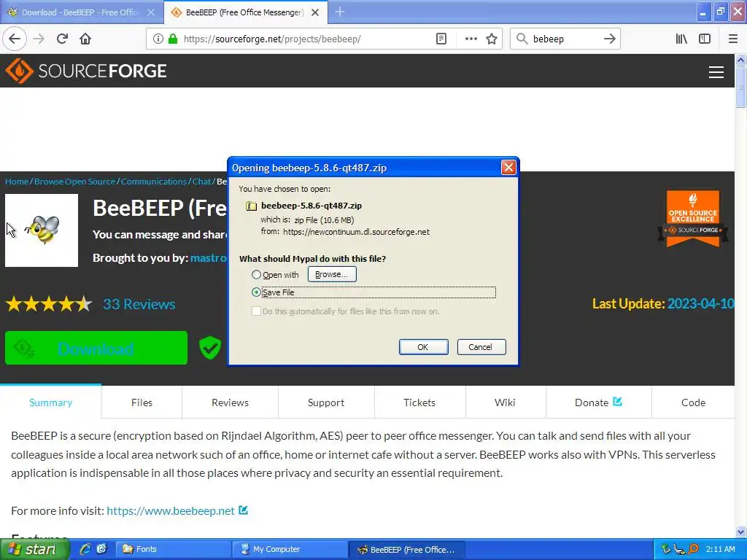The image size is (747, 560).
Task: Open the Library icon in toolbar
Action: pos(681,39)
